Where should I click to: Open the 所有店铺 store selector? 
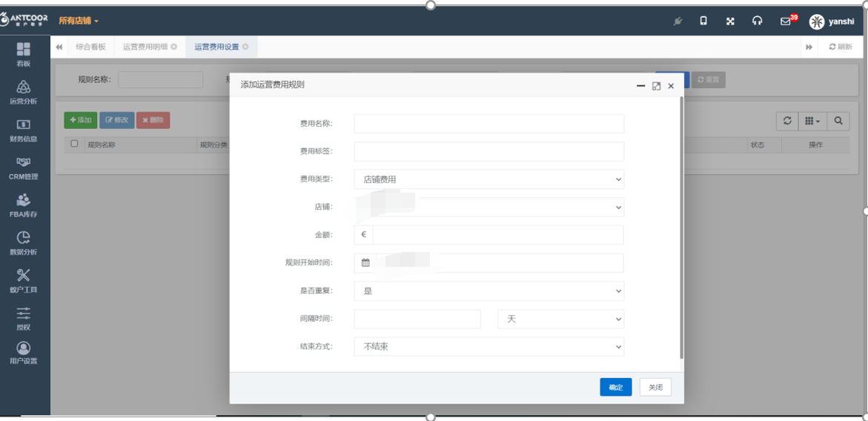[x=79, y=21]
